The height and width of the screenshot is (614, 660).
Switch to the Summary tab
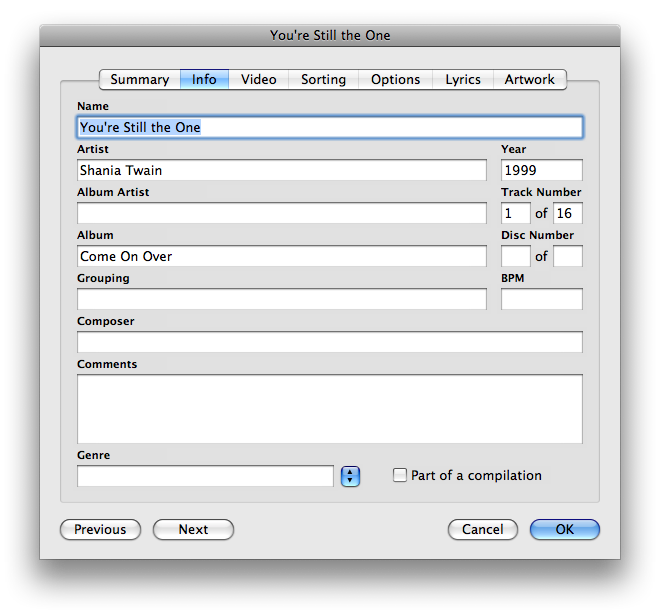tap(140, 80)
